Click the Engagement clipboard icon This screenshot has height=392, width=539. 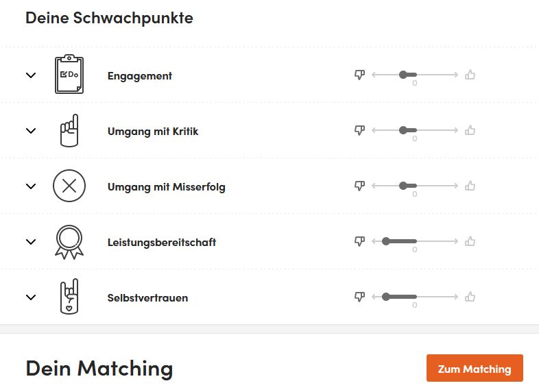pos(69,74)
